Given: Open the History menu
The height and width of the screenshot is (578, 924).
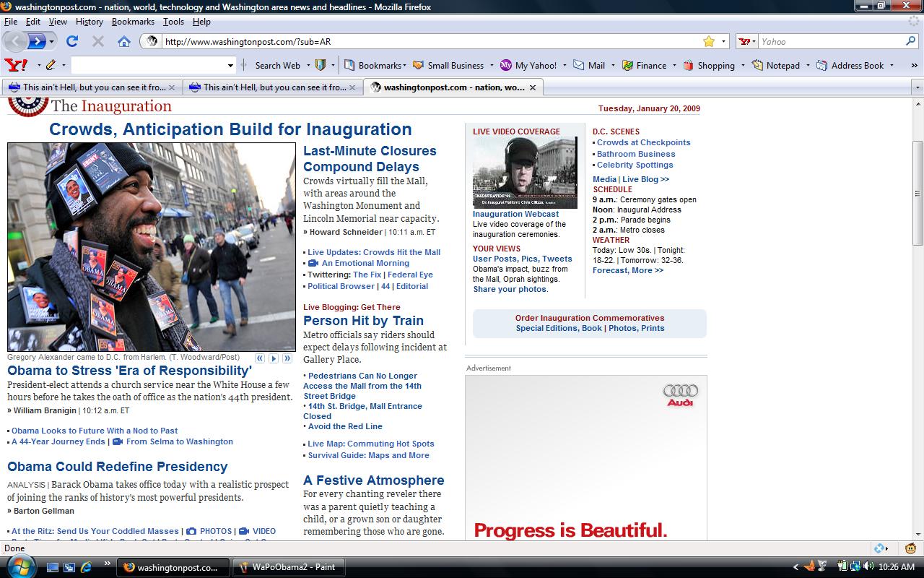Looking at the screenshot, I should pyautogui.click(x=90, y=22).
